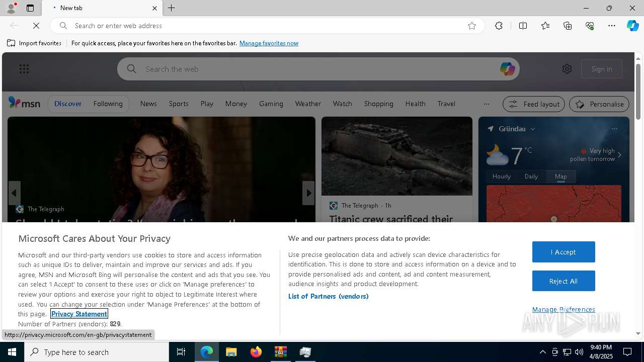
Task: Open split screen view
Action: pos(523,26)
